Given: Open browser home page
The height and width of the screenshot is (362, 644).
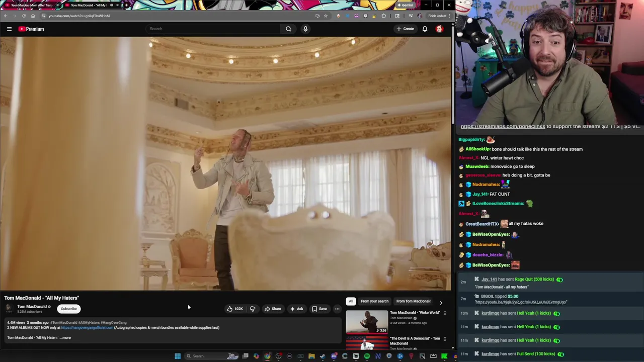Looking at the screenshot, I should click(x=33, y=16).
